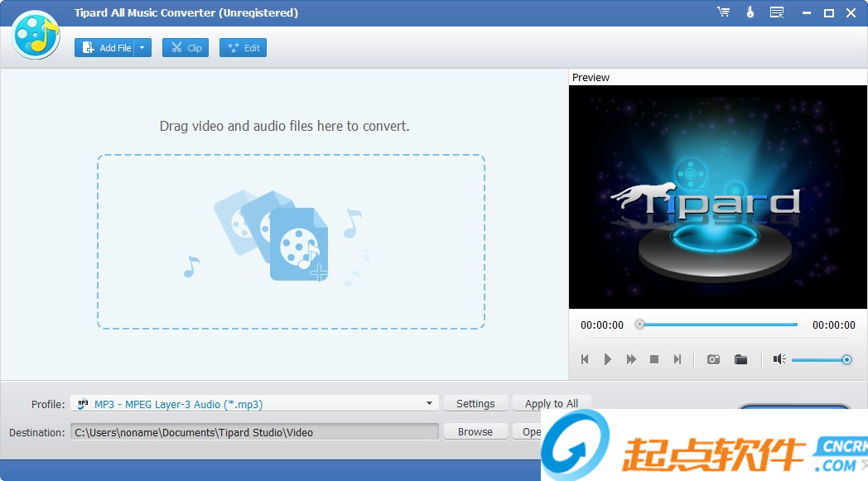Click Apply to All button

tap(552, 403)
